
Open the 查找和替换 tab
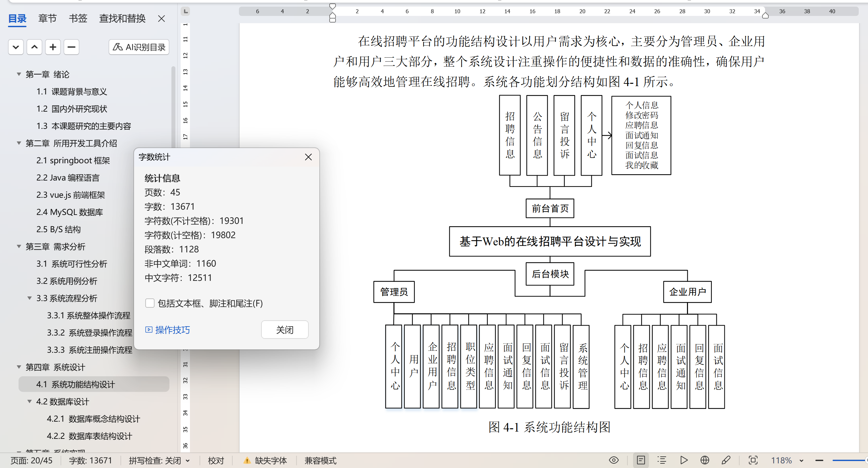(x=122, y=18)
